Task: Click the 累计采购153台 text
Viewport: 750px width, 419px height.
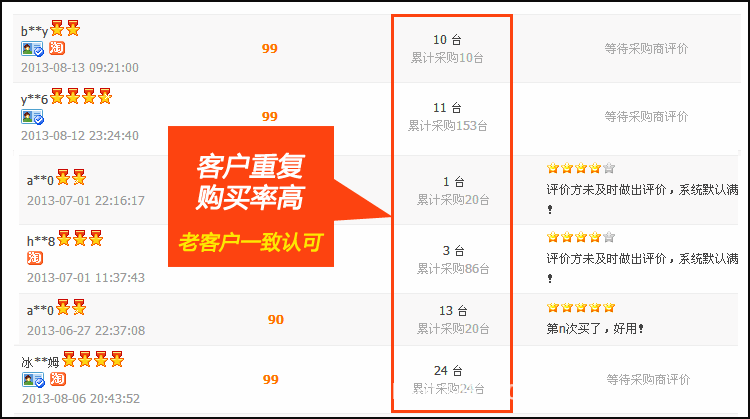Action: (447, 126)
